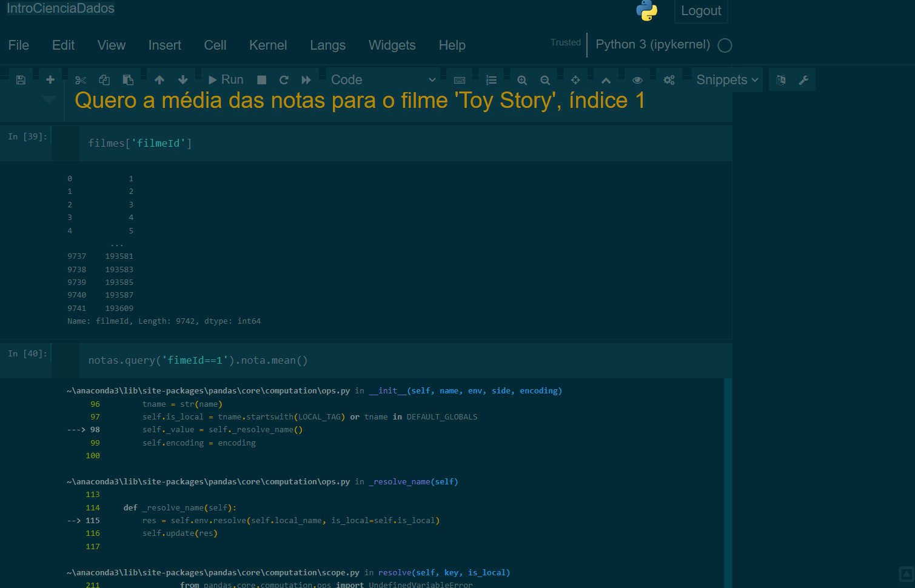Click the output scrollbar beside the traceback
This screenshot has width=915, height=588.
[728, 483]
